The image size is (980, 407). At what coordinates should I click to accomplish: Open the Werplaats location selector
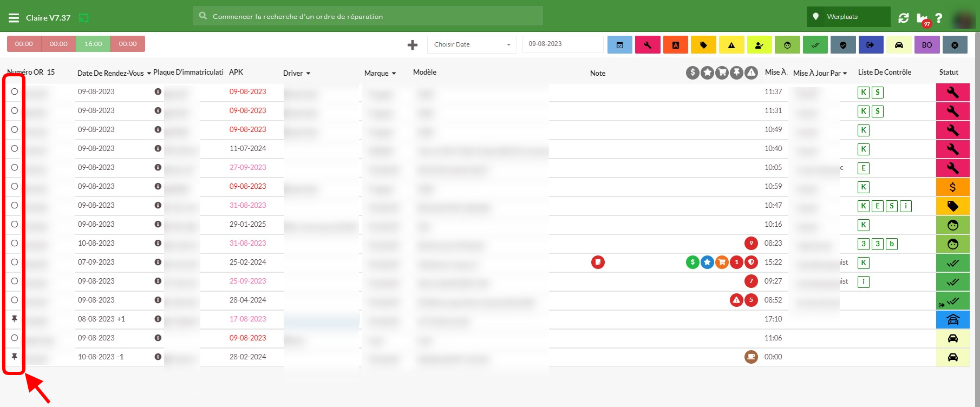pos(848,17)
